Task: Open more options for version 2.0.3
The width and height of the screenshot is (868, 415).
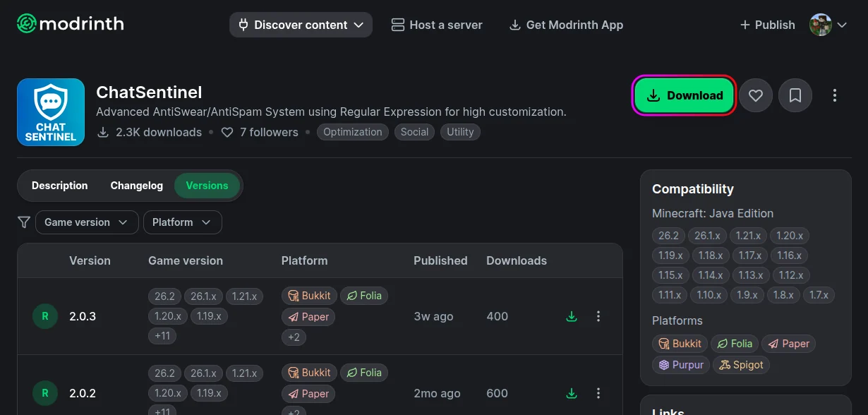Action: point(598,316)
